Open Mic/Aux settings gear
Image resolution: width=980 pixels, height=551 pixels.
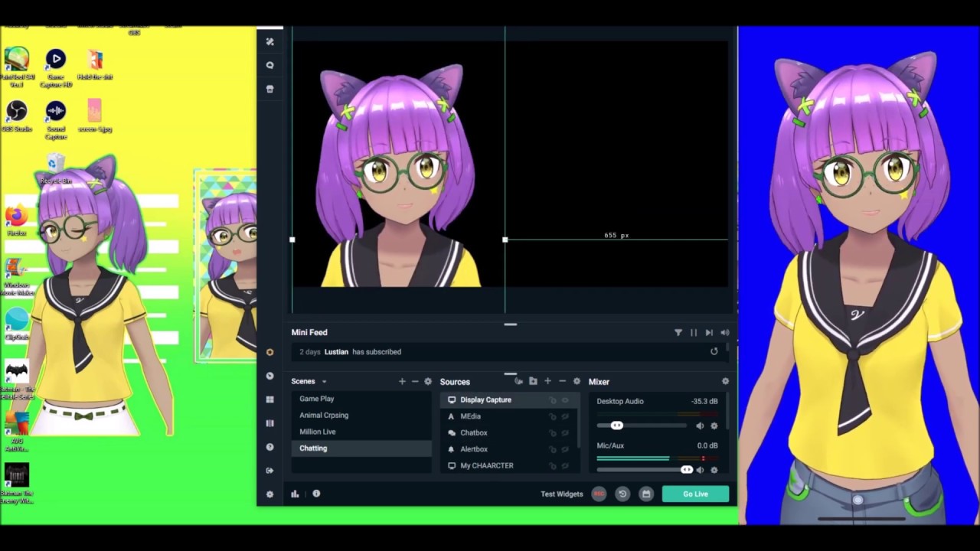[x=714, y=470]
